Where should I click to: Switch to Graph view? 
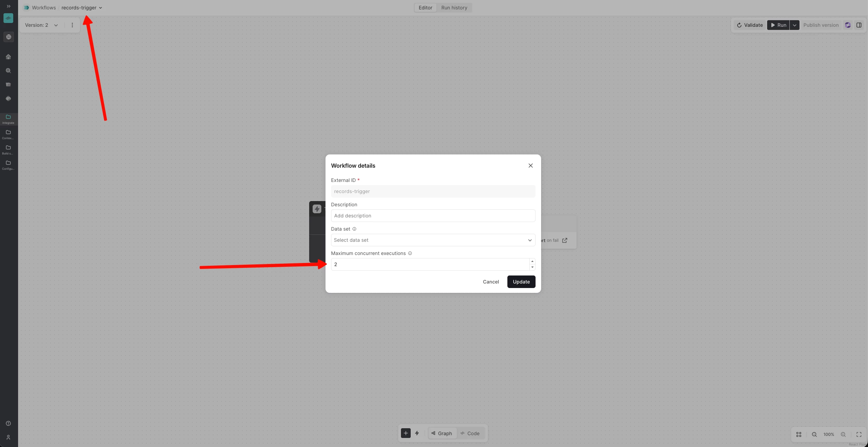point(442,433)
